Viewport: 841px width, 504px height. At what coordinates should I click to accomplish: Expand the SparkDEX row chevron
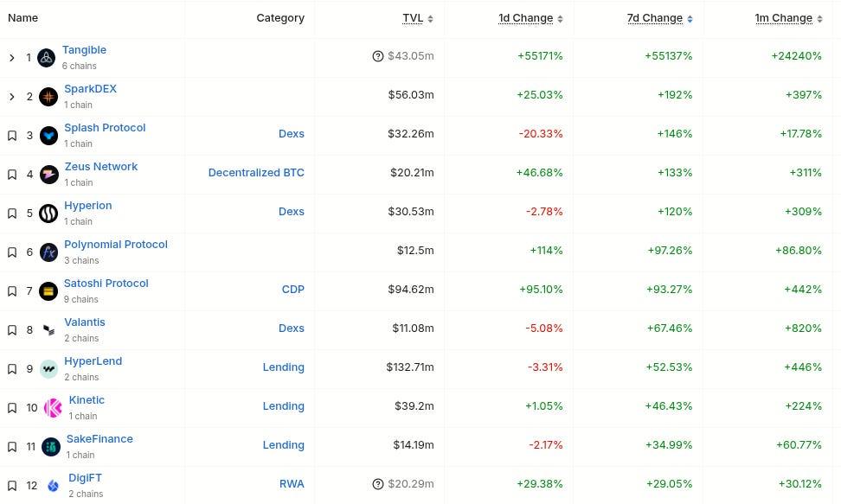click(12, 97)
